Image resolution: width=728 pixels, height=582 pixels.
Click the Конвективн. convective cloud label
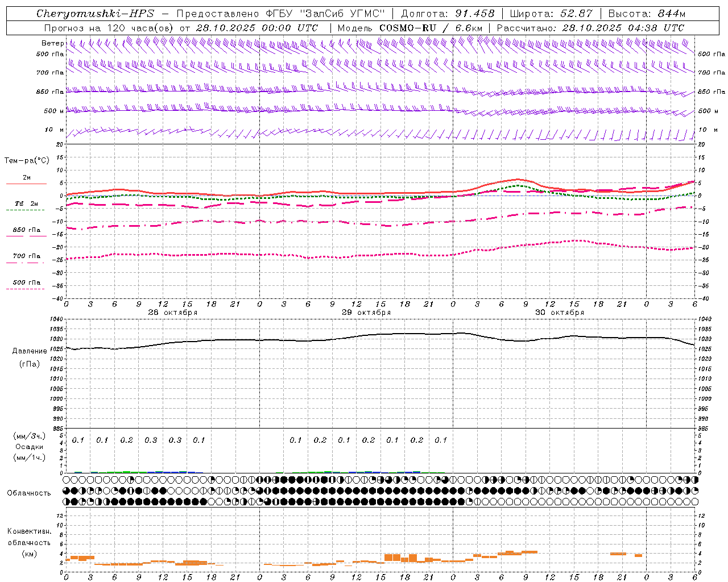pyautogui.click(x=30, y=531)
